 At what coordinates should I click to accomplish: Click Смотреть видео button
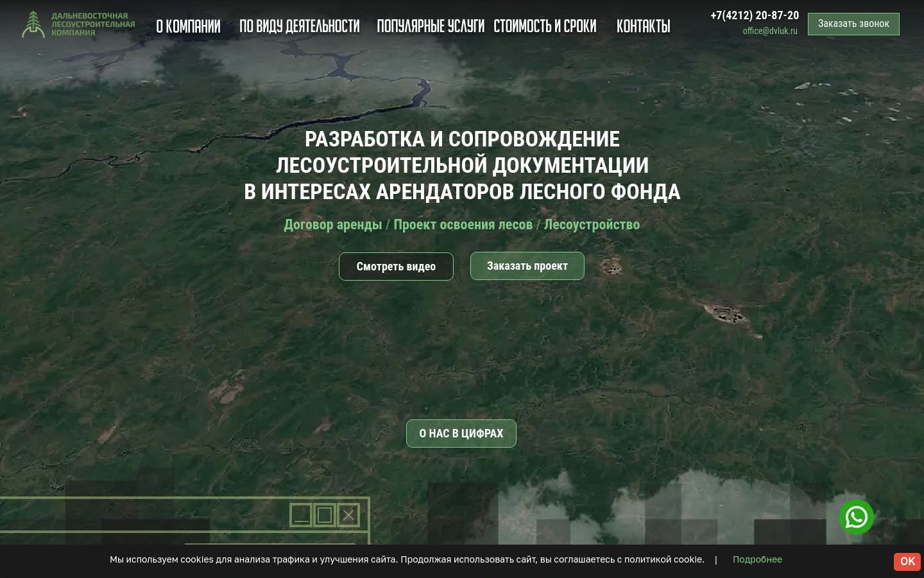(x=396, y=267)
